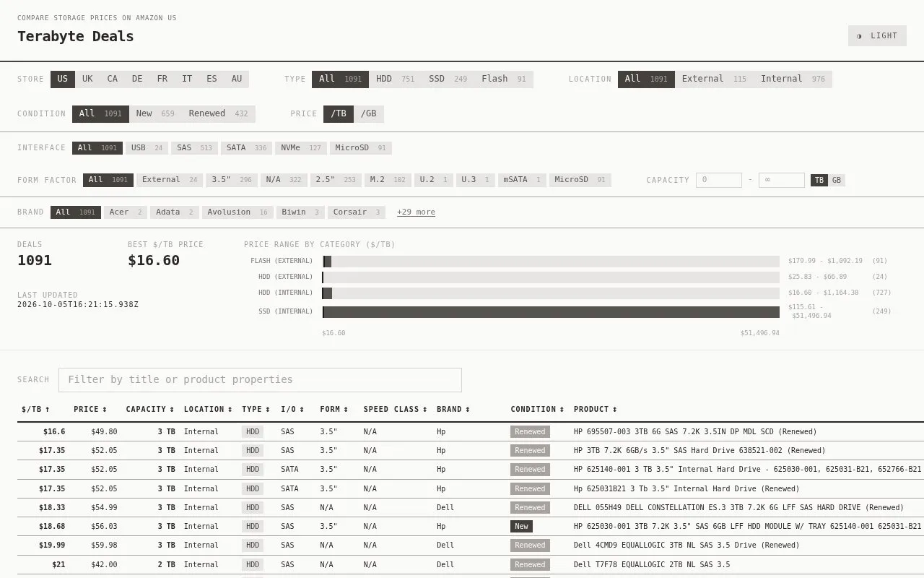This screenshot has height=578, width=924.
Task: Open the DELL 055H49 Constellation product
Action: [x=738, y=508]
